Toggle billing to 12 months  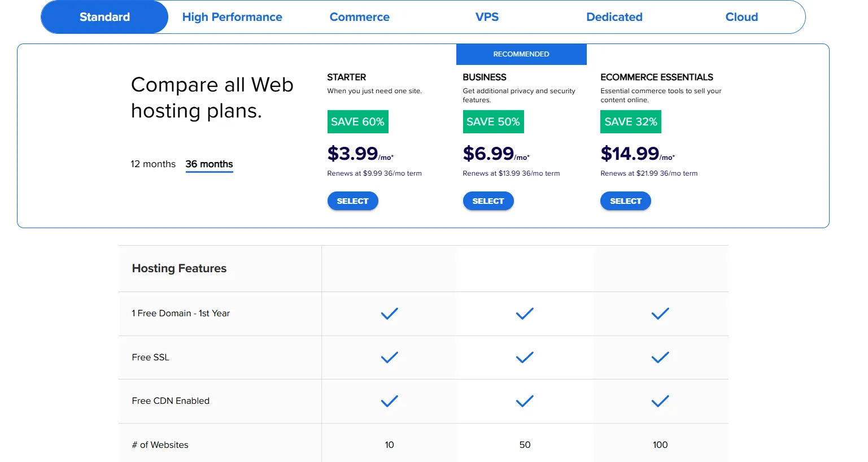point(152,164)
